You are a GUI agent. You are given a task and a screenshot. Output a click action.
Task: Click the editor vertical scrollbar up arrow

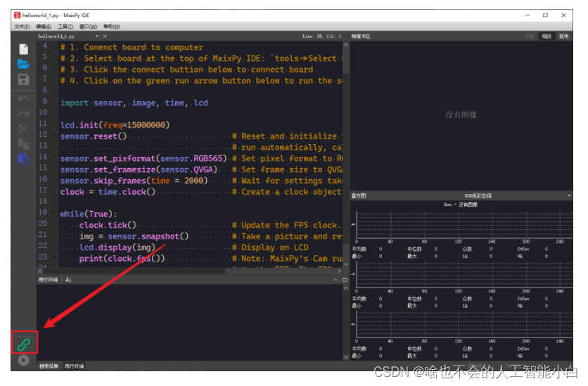pyautogui.click(x=346, y=44)
